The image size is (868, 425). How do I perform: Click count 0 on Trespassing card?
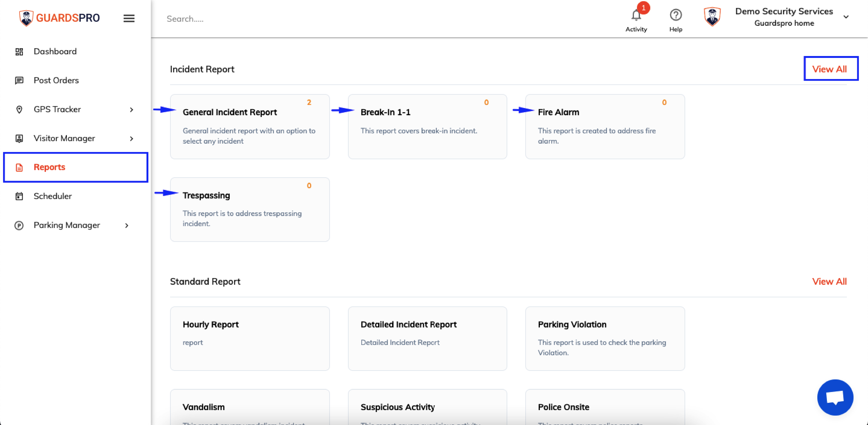point(309,186)
